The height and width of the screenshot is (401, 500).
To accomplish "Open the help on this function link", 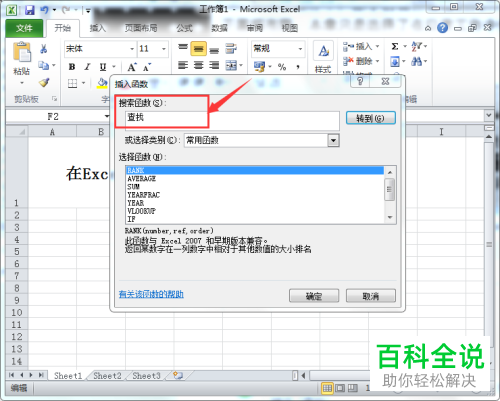I will coord(151,294).
